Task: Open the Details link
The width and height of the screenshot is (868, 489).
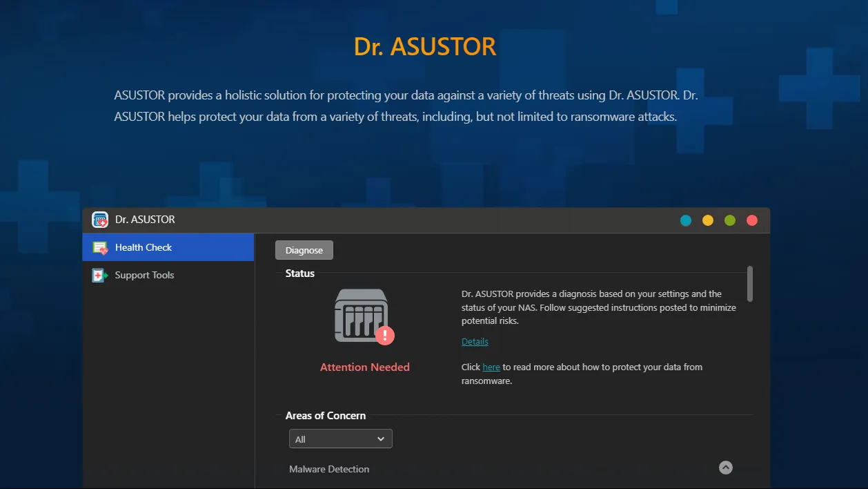Action: point(475,341)
